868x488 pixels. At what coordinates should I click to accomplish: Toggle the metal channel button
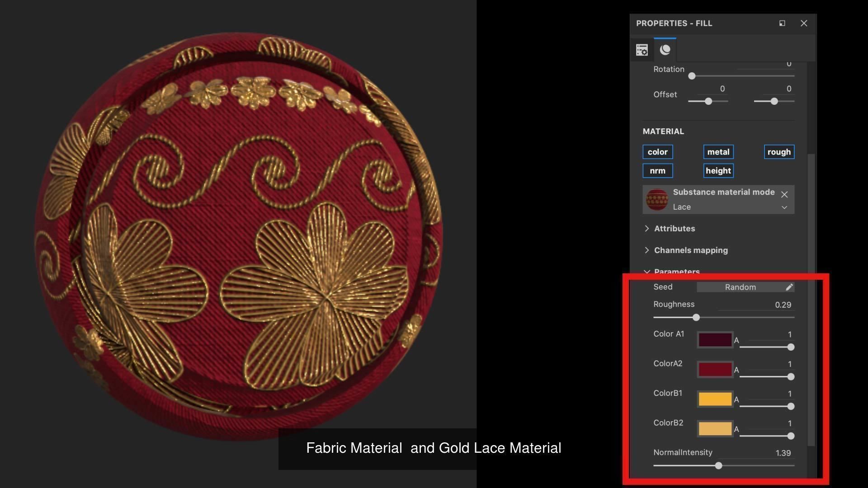pos(718,152)
